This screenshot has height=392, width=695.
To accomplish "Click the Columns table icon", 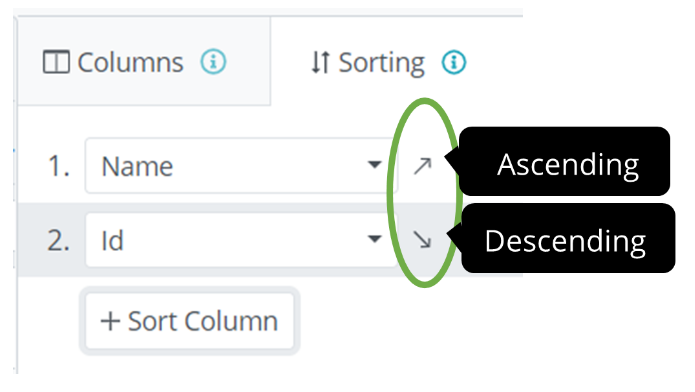I will (56, 62).
